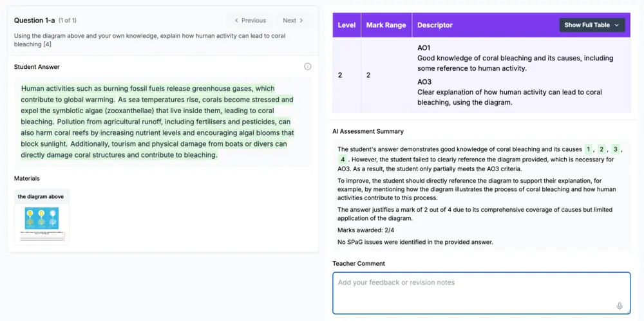Screen dimensions: 644x321
Task: Go to the Previous question
Action: 250,21
